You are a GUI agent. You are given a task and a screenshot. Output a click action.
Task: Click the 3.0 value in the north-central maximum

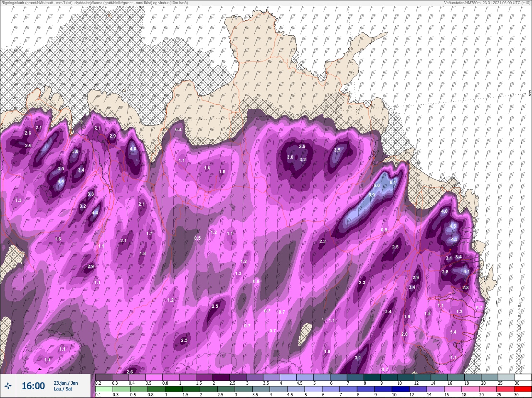[290, 157]
